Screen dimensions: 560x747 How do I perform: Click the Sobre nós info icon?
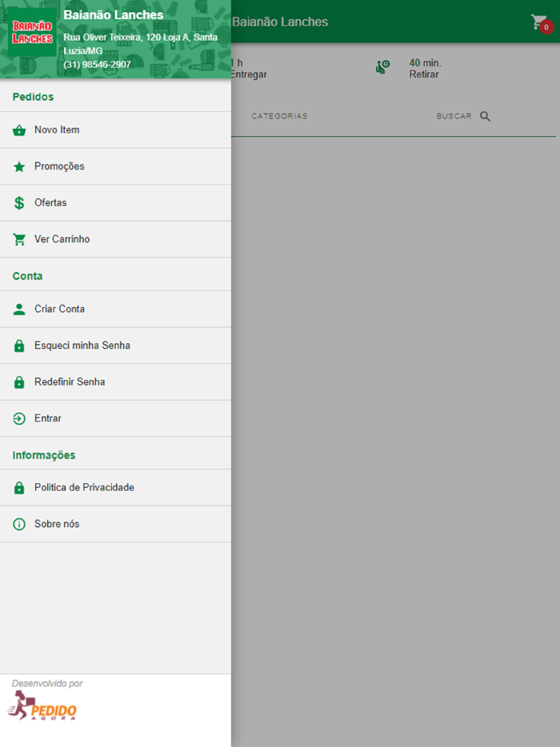(x=19, y=524)
